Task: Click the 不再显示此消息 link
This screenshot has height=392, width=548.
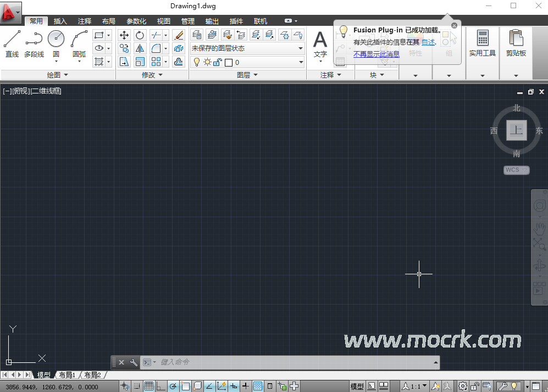Action: coord(376,54)
